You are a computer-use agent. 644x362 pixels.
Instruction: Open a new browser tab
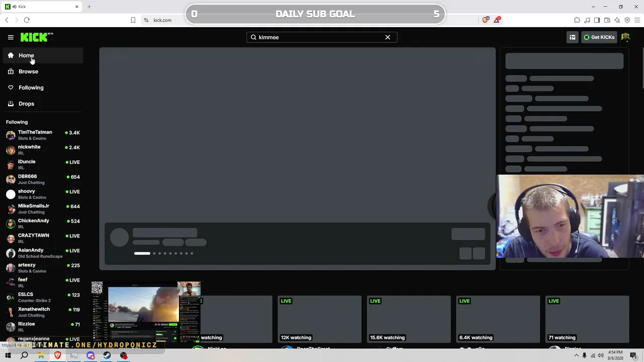[x=89, y=7]
